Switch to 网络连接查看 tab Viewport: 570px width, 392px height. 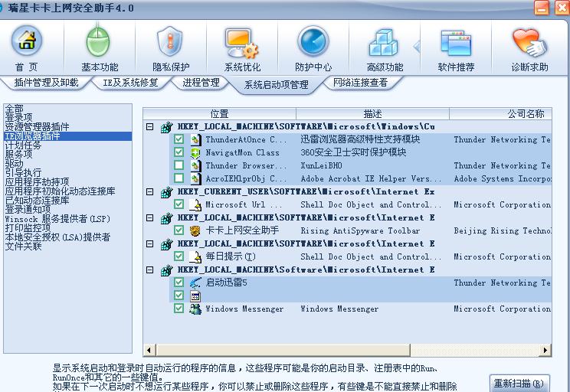pyautogui.click(x=360, y=83)
